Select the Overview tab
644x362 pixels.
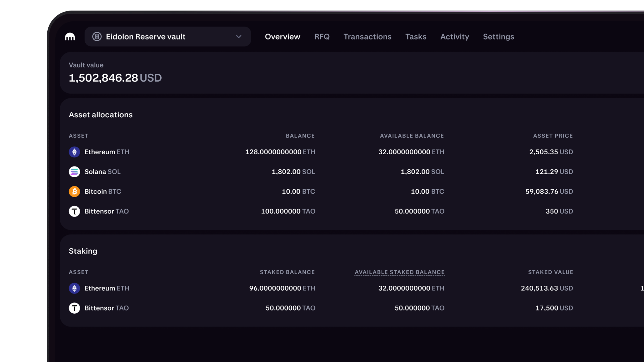pyautogui.click(x=282, y=36)
